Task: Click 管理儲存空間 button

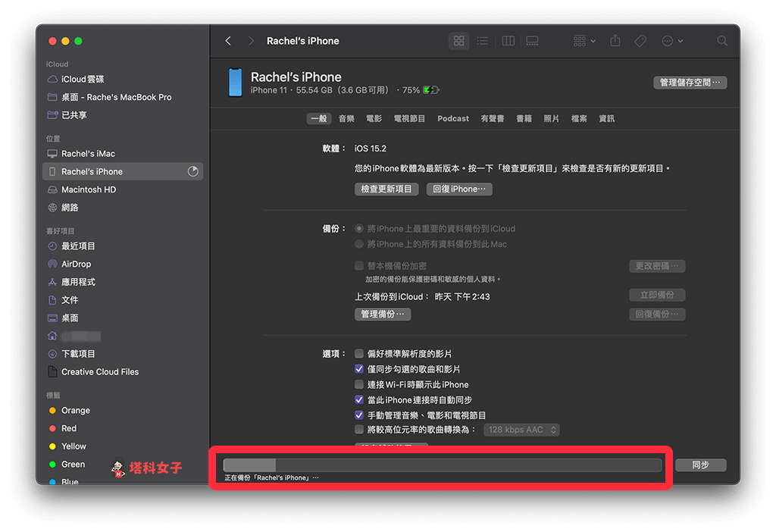Action: pos(690,82)
